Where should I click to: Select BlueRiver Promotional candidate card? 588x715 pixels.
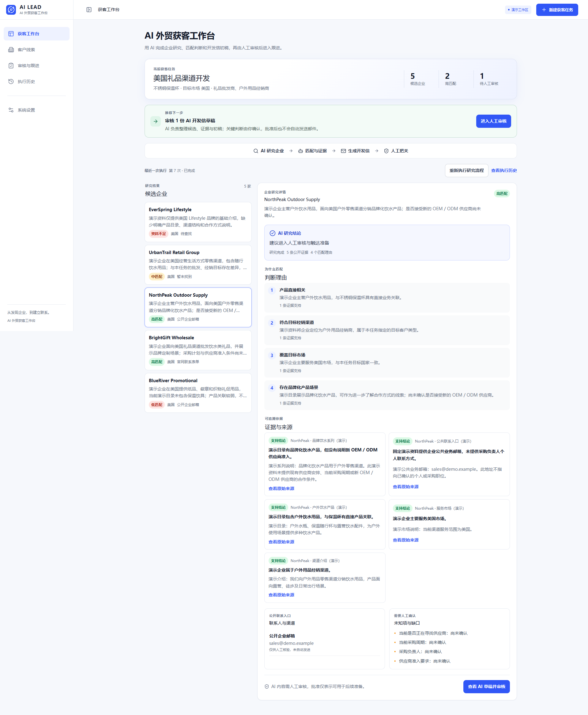click(x=198, y=393)
